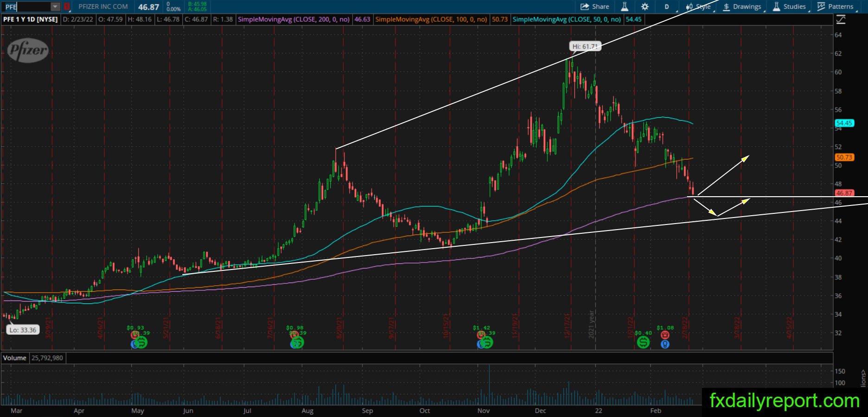Click the green dividend icon in late July
Screen dimensions: 868x417
click(298, 343)
